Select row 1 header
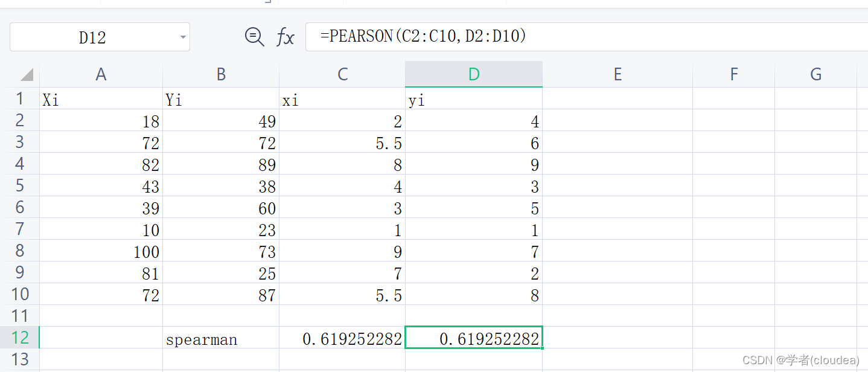Viewport: 868px width, 372px height. click(20, 98)
